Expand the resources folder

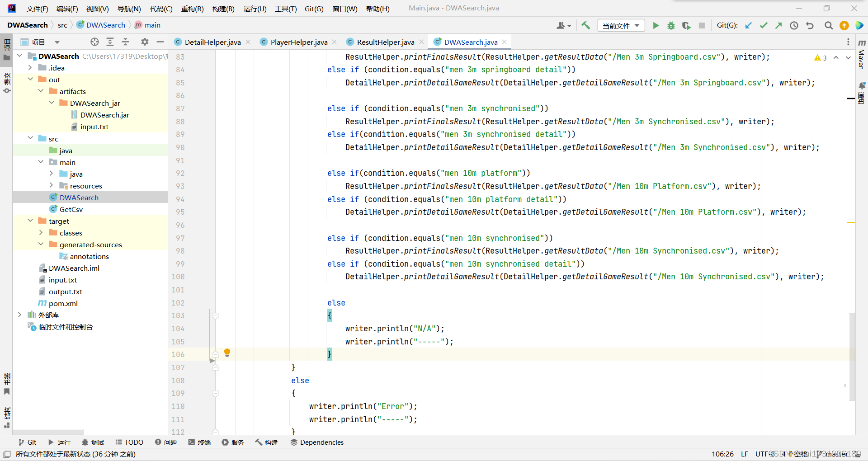tap(51, 185)
